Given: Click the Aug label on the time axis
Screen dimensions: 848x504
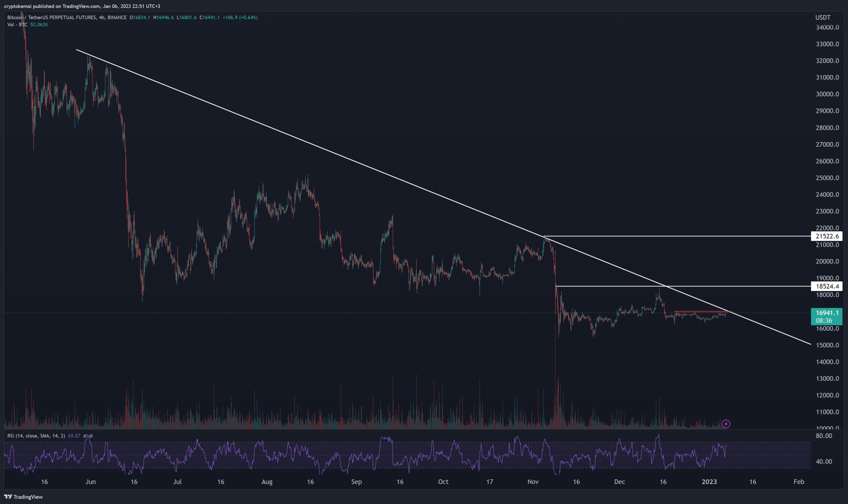Looking at the screenshot, I should (x=267, y=481).
